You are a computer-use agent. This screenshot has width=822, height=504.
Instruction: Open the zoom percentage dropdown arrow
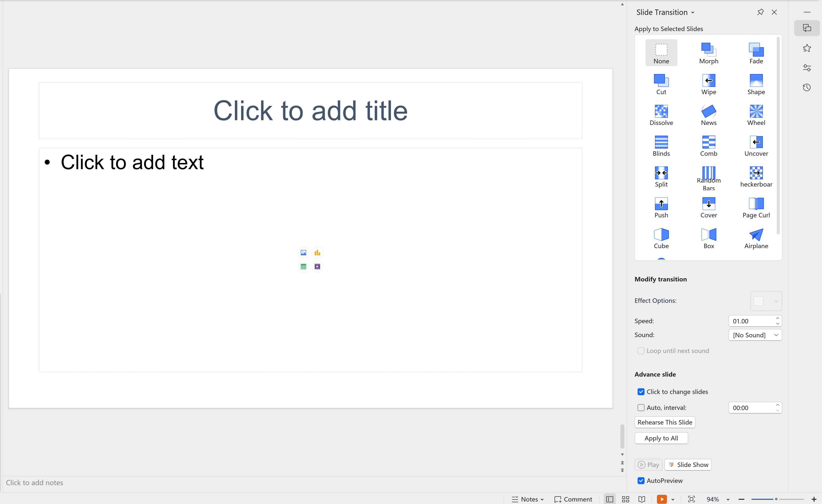(x=728, y=499)
